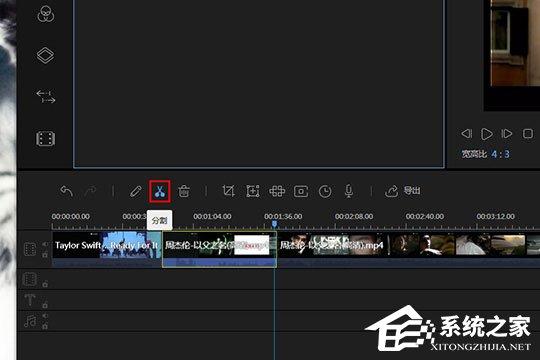Click the Split scissors tool

pos(160,191)
